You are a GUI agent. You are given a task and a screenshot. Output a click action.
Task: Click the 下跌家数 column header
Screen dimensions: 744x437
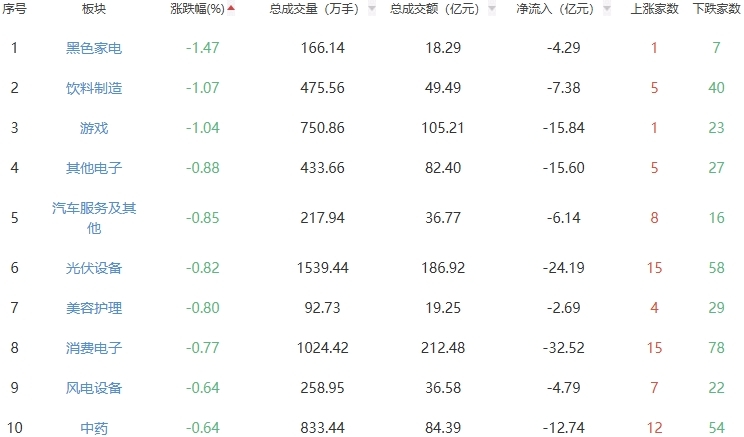[716, 9]
